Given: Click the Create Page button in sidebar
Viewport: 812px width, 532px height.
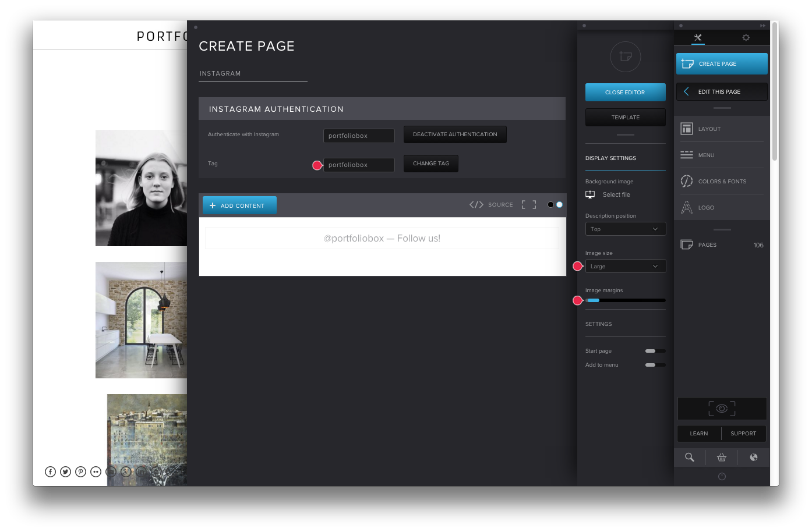Looking at the screenshot, I should (x=722, y=63).
